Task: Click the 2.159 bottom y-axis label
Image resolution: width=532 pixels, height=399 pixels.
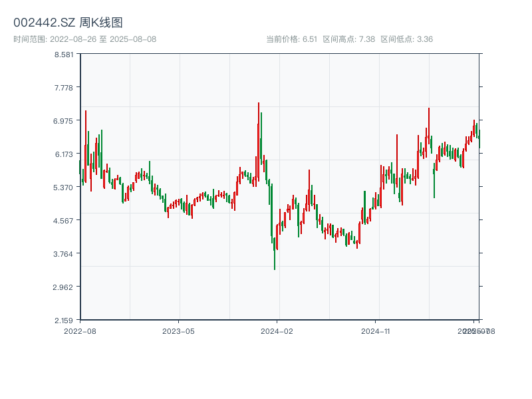Action: (x=64, y=320)
